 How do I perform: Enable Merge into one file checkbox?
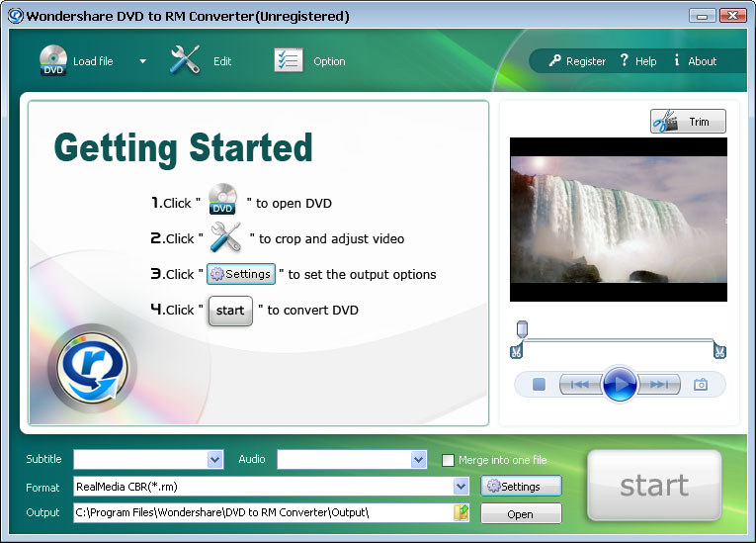[449, 460]
